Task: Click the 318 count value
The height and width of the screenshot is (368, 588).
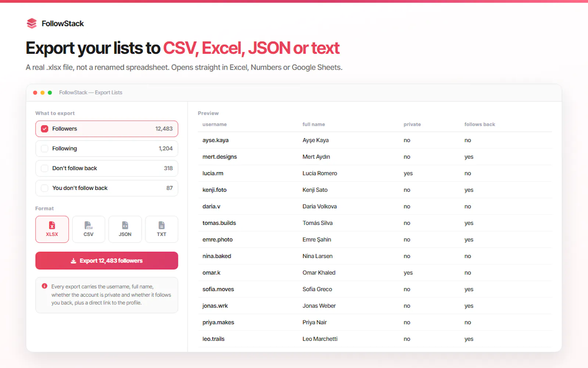Action: pyautogui.click(x=168, y=168)
